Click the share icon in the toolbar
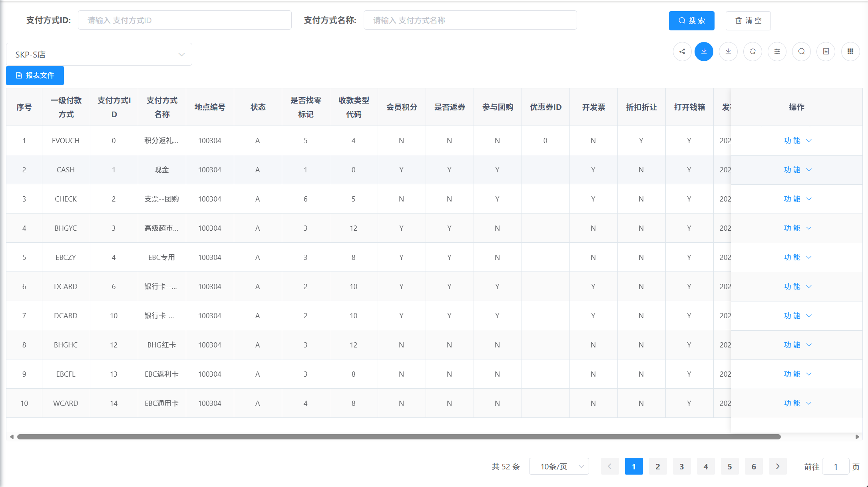Image resolution: width=868 pixels, height=487 pixels. [x=682, y=52]
